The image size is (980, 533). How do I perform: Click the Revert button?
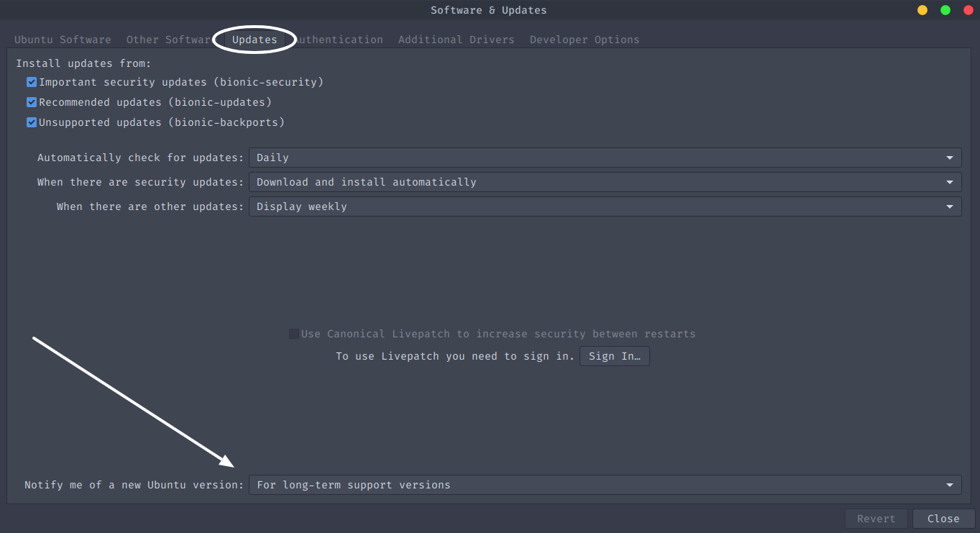876,519
